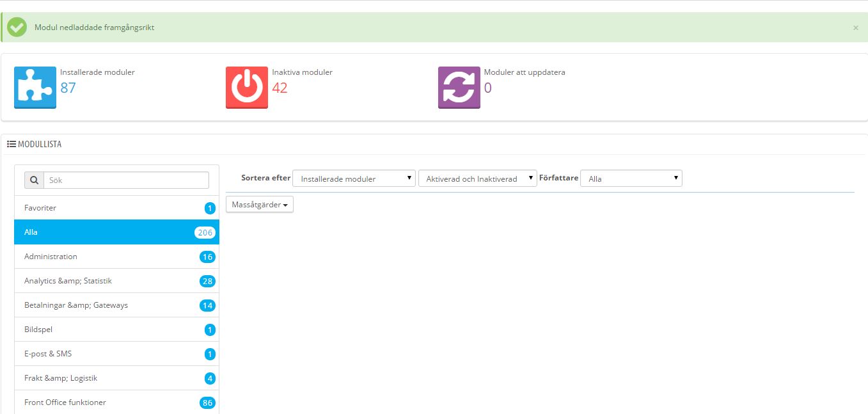Image resolution: width=868 pixels, height=414 pixels.
Task: Select the Analytics & Statistik category
Action: click(x=116, y=281)
